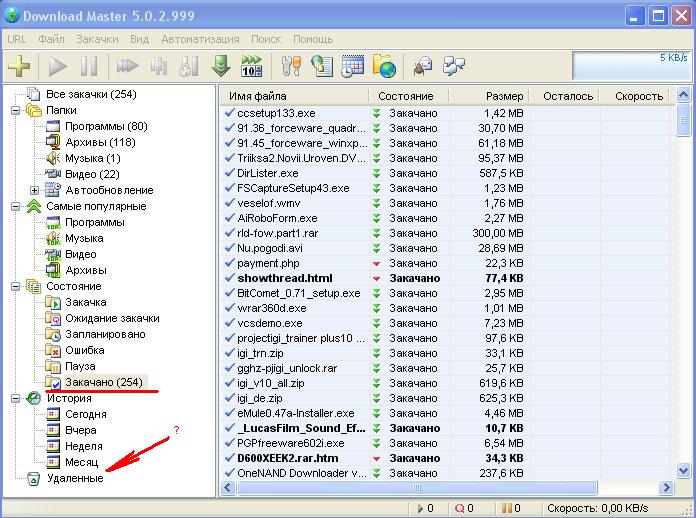Select file 'Nu.pogodi.avi' row

pos(447,248)
